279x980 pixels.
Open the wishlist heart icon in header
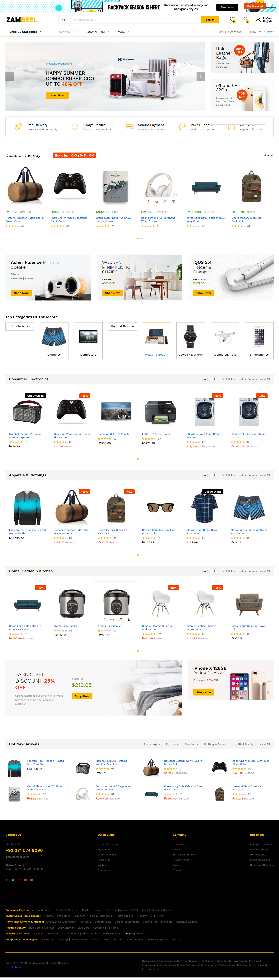coord(233,19)
